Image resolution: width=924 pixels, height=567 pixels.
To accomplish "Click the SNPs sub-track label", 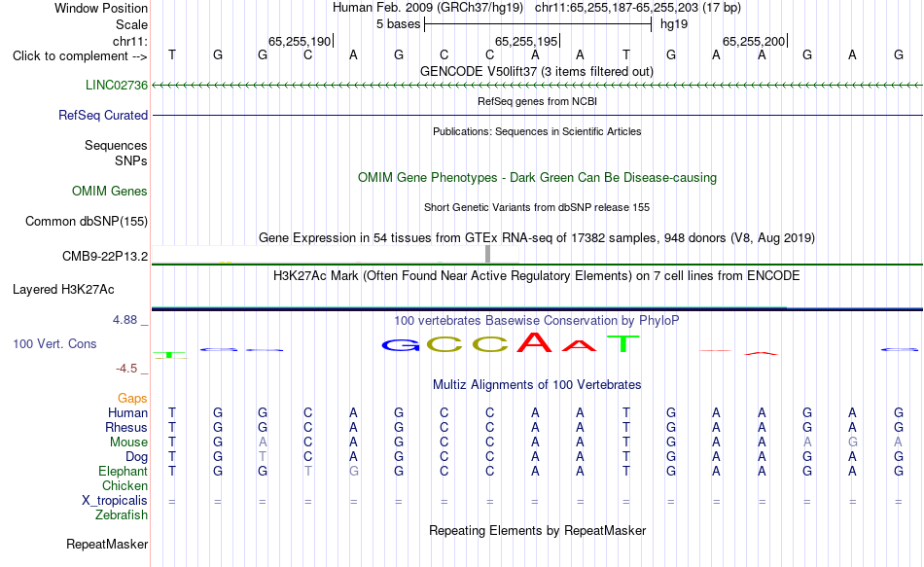I will click(x=131, y=160).
